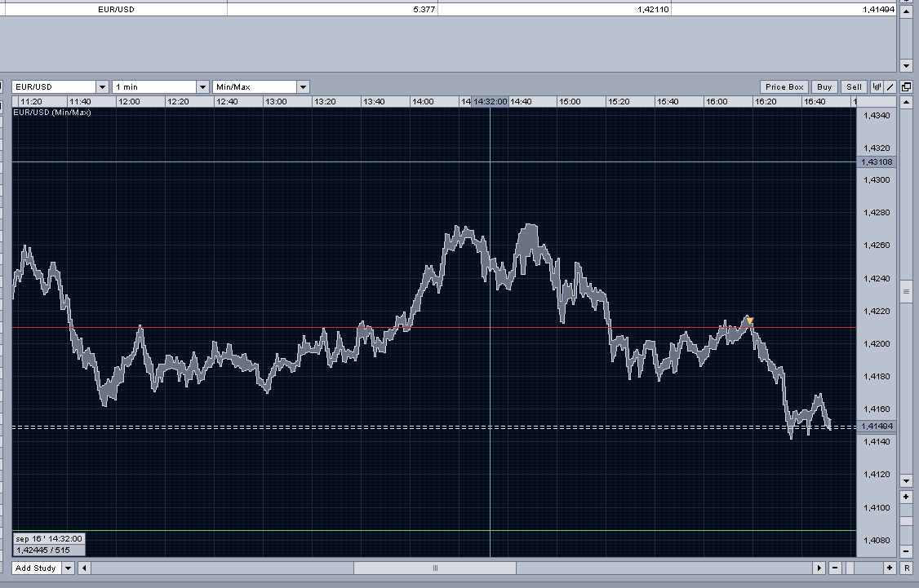919x588 pixels.
Task: Click the horizontal chart scrollbar thumb
Action: (x=435, y=568)
